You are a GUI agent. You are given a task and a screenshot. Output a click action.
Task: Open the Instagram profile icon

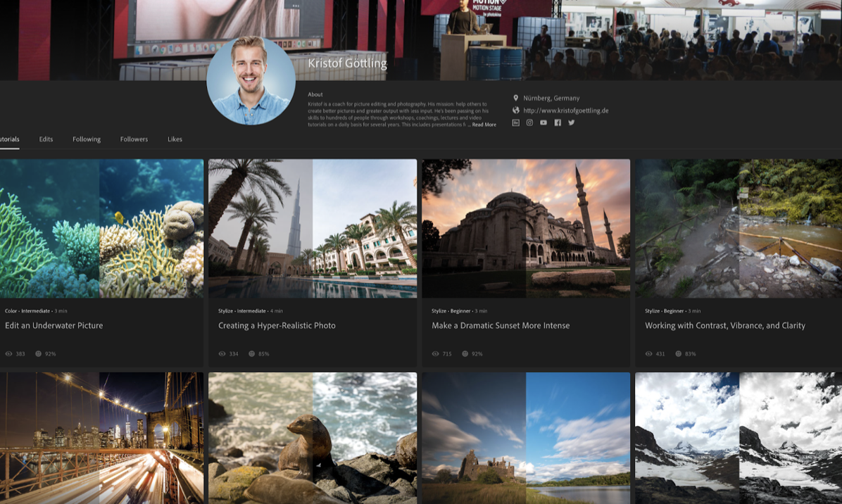click(x=529, y=122)
